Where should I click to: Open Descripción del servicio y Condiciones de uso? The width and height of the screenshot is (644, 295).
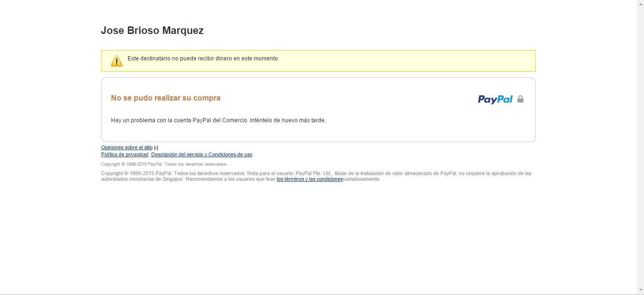[x=202, y=154]
